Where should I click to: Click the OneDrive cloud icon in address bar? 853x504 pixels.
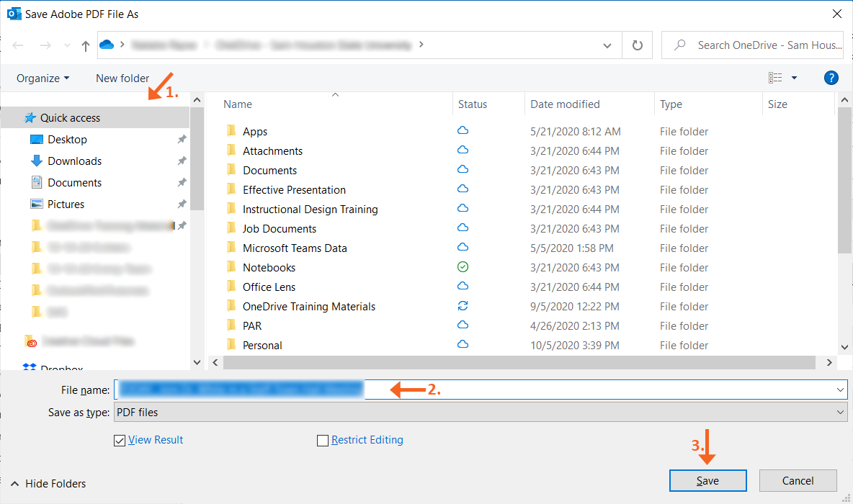pyautogui.click(x=105, y=45)
